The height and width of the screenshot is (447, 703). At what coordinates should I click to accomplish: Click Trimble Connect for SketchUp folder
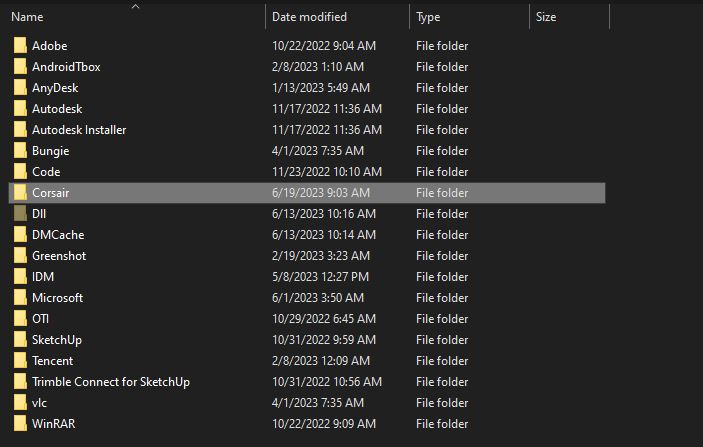[x=110, y=382]
